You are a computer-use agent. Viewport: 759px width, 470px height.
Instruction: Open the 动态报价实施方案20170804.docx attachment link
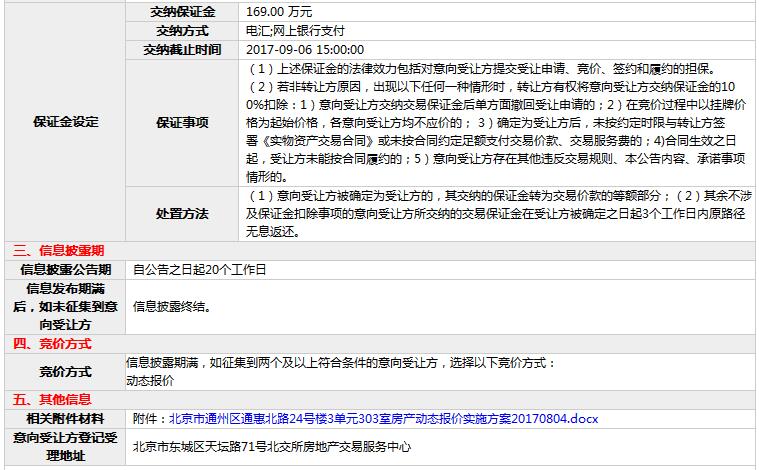[x=383, y=418]
